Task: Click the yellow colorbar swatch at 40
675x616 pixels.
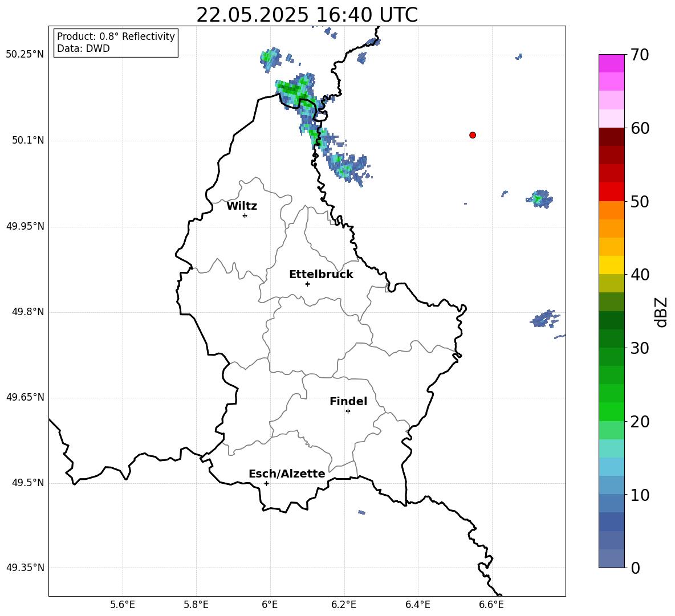Action: click(x=611, y=265)
